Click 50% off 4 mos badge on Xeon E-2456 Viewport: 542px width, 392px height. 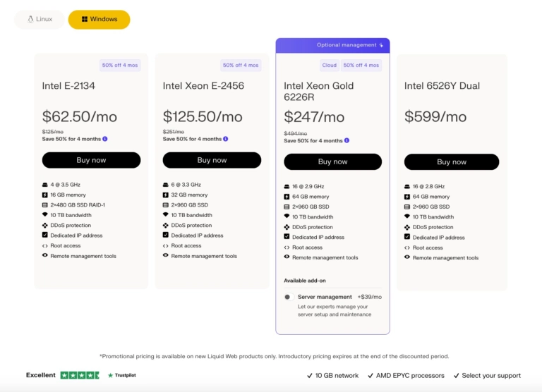[241, 66]
